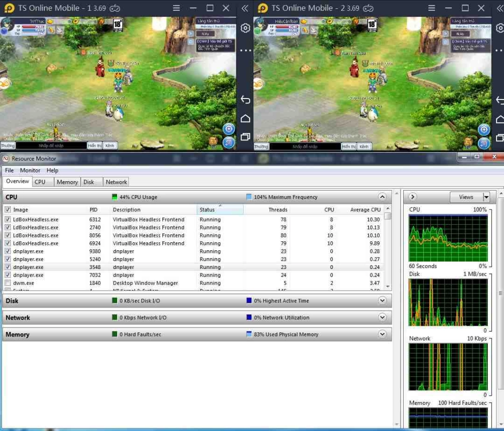
Task: Uncheck dnplayer.exe PID 3548 checkbox
Action: (x=8, y=267)
